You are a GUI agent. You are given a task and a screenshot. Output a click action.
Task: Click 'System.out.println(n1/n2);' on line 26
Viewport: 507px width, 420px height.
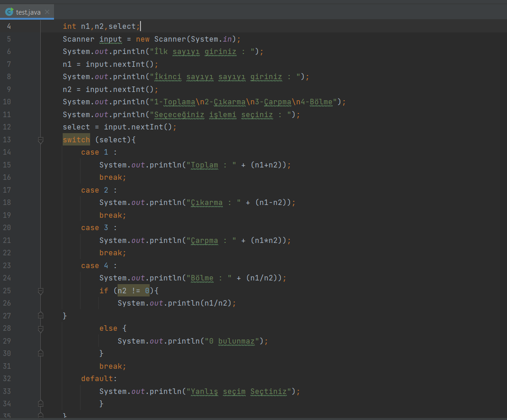pos(177,303)
